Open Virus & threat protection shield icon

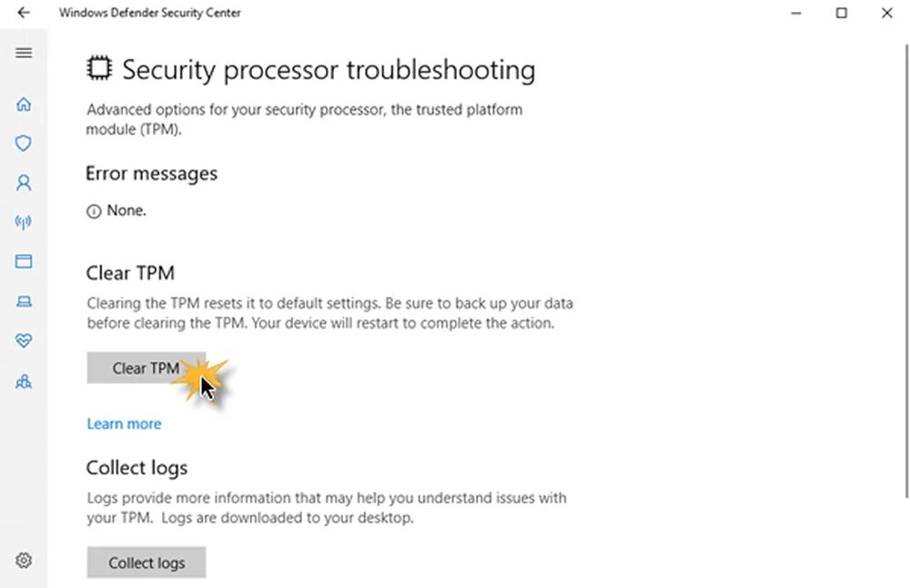coord(24,143)
